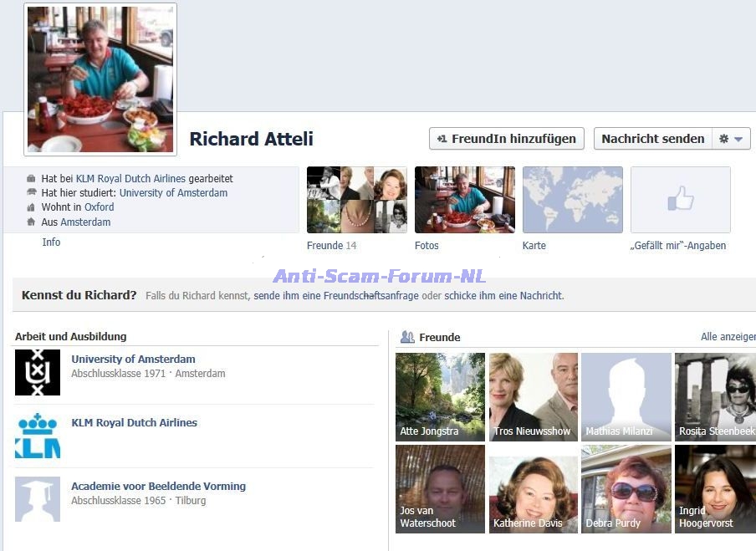
Task: Open the Freunde 14 collage thumbnail
Action: pyautogui.click(x=356, y=200)
